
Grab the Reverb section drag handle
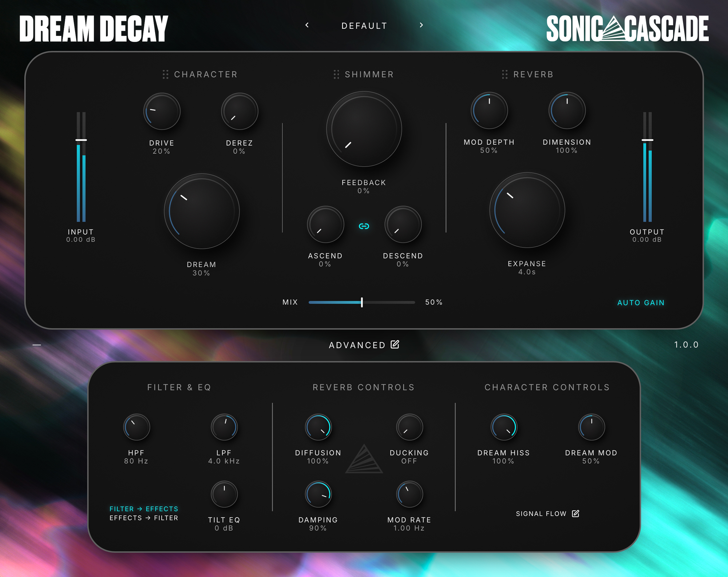coord(505,75)
